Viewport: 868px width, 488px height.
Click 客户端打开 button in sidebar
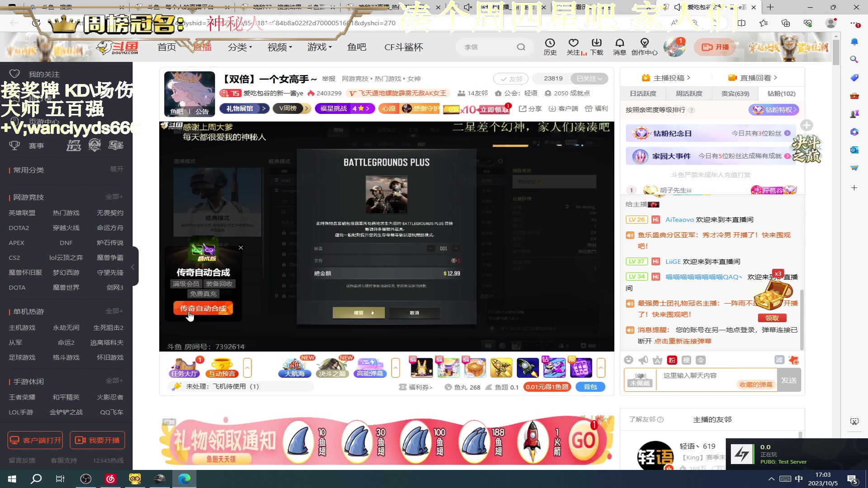pos(35,440)
